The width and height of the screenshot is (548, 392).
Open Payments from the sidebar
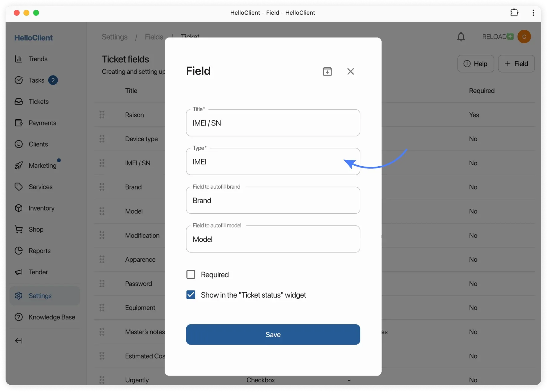coord(42,123)
